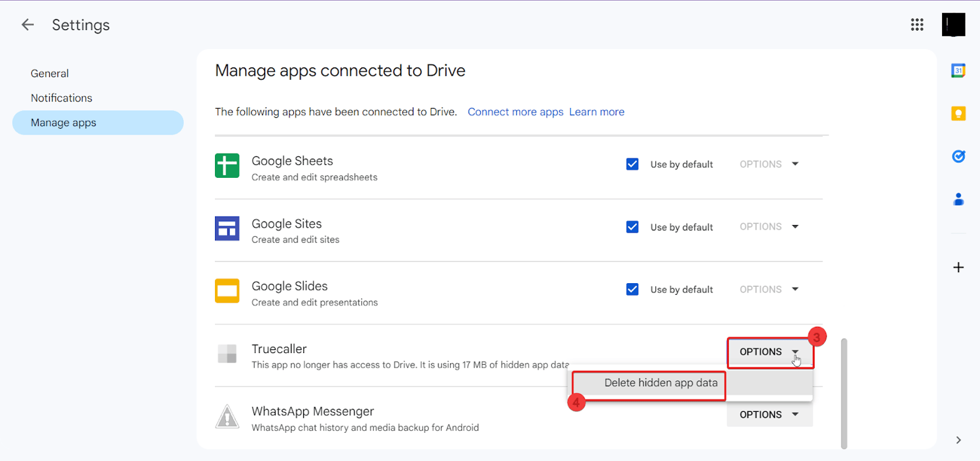Click the Google Sheets app name

click(292, 161)
